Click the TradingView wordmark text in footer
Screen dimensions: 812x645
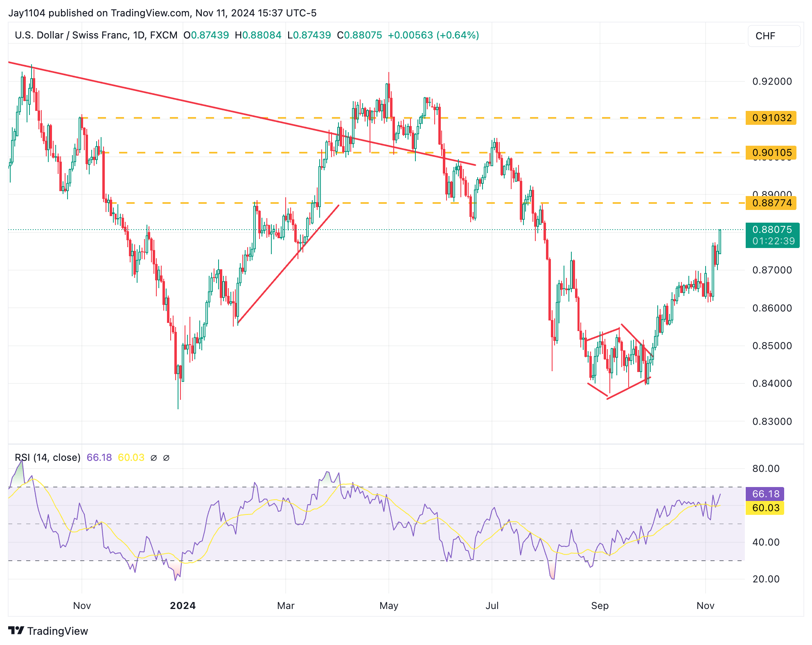click(x=58, y=631)
